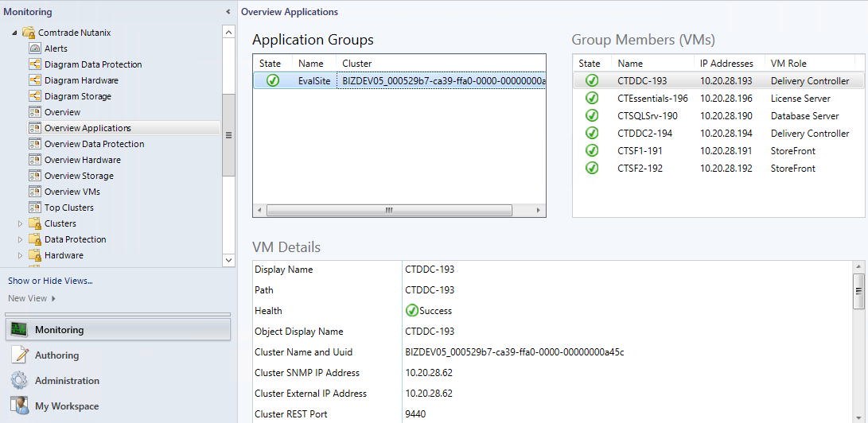The width and height of the screenshot is (868, 423).
Task: Click the Health Success check icon
Action: click(x=412, y=311)
